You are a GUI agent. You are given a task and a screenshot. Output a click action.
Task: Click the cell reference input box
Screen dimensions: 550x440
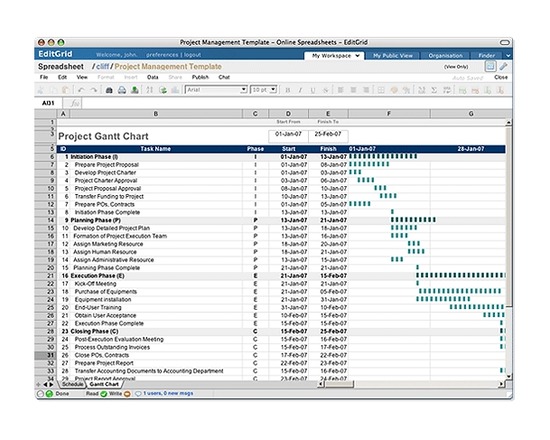tap(48, 103)
